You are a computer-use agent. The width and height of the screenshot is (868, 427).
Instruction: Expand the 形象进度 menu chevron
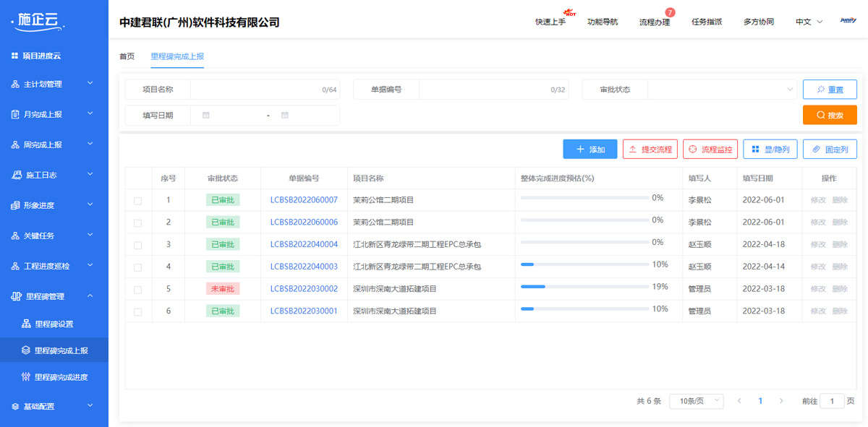[90, 204]
